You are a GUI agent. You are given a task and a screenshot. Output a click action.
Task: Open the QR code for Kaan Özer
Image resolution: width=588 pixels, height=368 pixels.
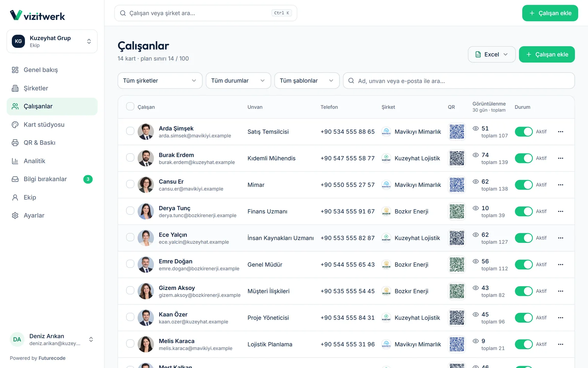pos(457,318)
